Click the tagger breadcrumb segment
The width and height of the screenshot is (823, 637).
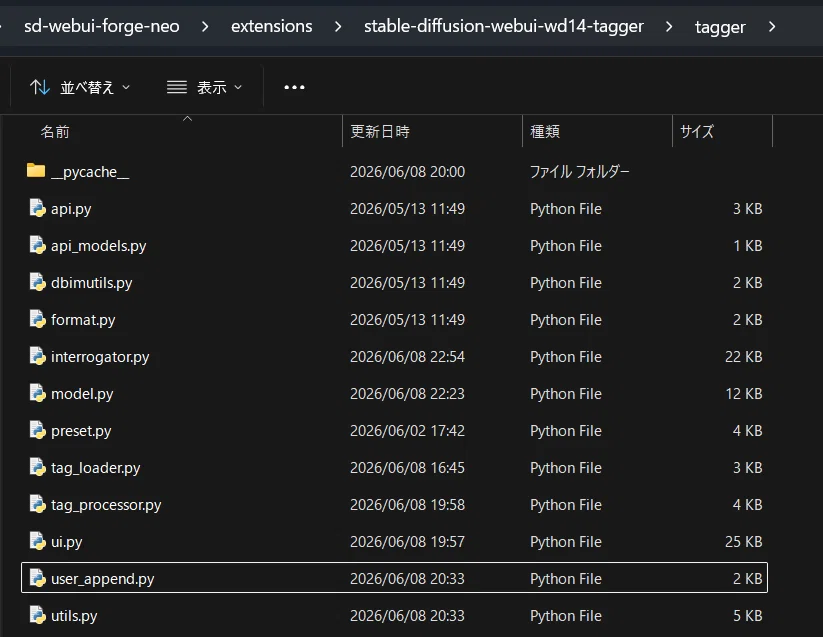point(720,27)
